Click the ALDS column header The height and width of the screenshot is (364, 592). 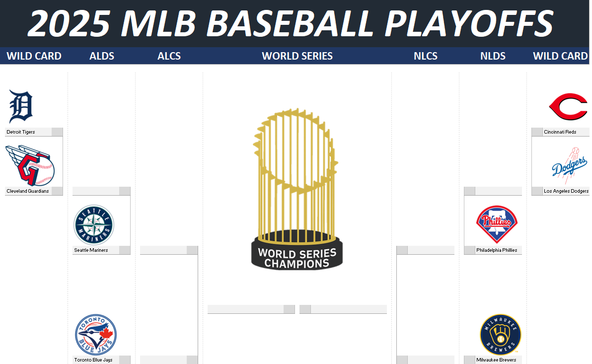tap(102, 56)
